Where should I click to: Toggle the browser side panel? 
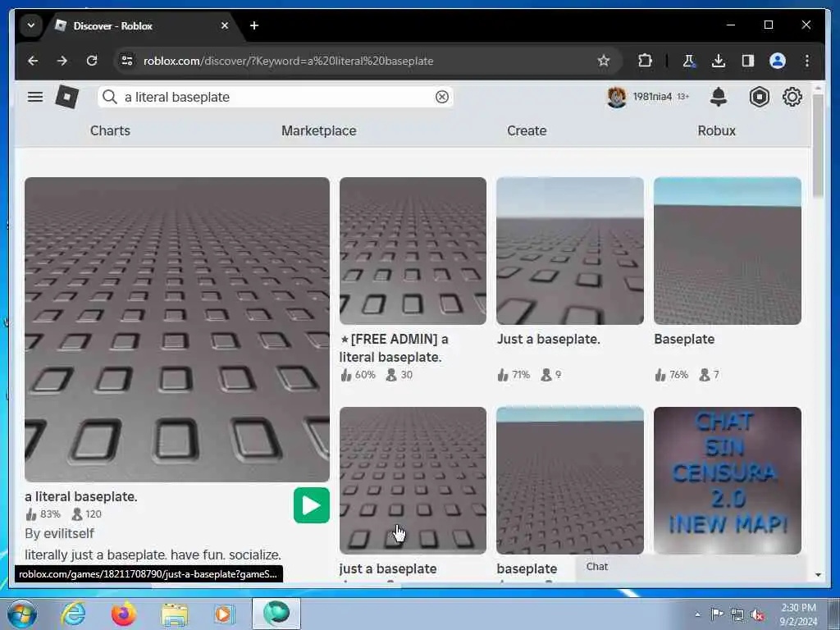748,61
